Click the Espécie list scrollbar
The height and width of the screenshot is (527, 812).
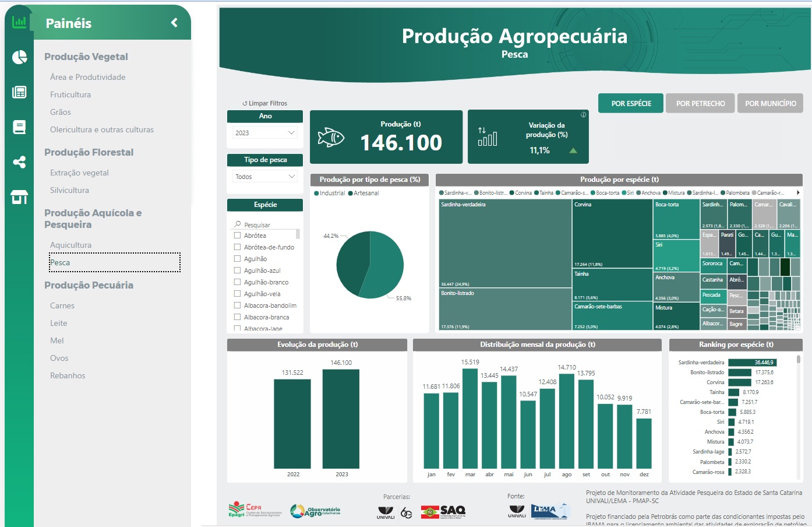coord(298,234)
